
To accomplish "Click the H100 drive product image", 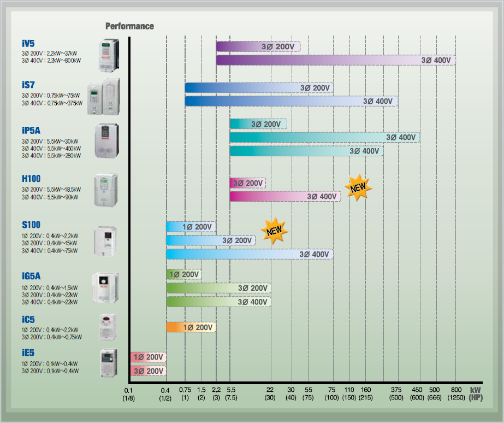I will click(105, 190).
